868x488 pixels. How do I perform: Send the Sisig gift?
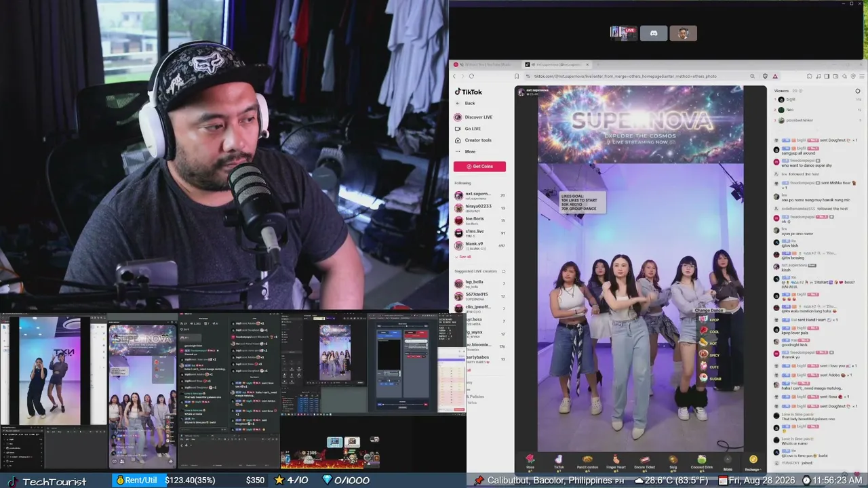673,462
